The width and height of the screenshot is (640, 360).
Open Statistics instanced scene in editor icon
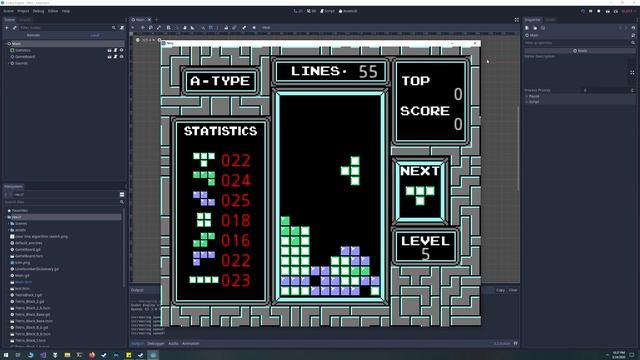point(109,50)
